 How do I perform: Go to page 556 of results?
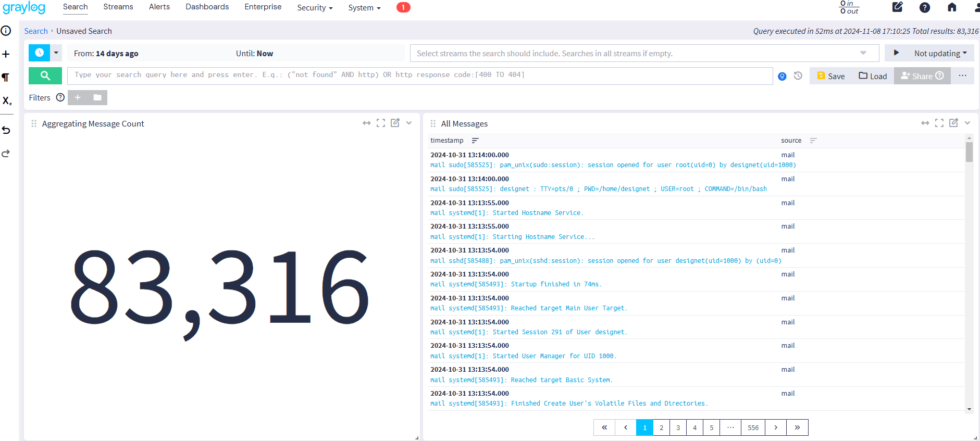(753, 427)
